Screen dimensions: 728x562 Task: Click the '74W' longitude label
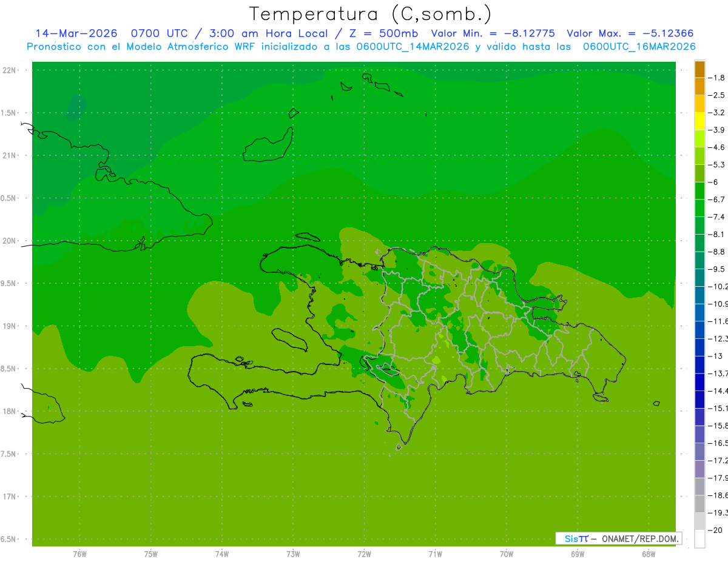pos(222,554)
